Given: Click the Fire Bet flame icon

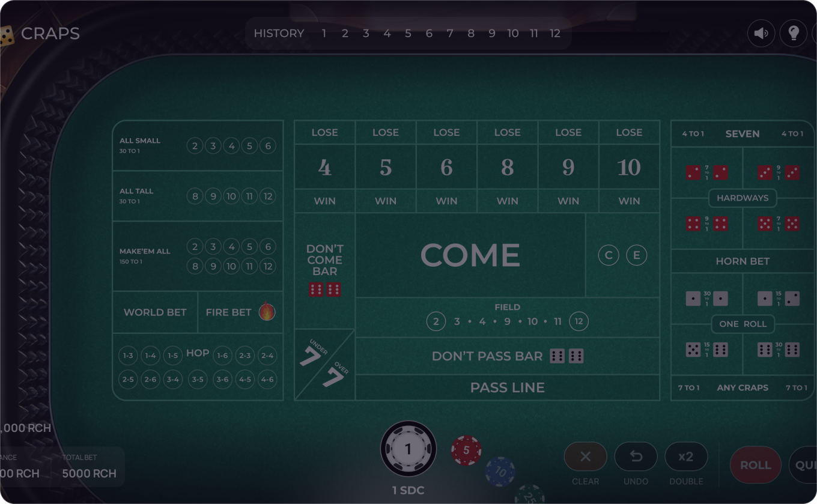Looking at the screenshot, I should coord(267,311).
